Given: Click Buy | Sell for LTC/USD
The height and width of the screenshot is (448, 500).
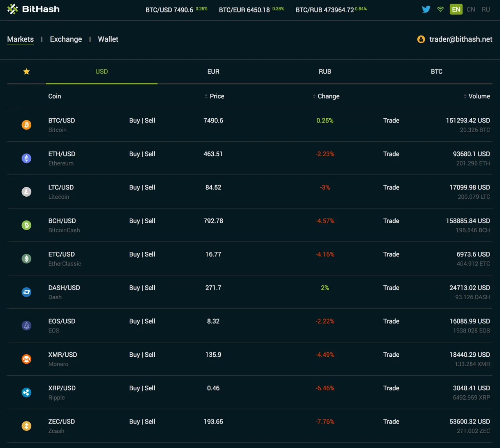Looking at the screenshot, I should [142, 188].
